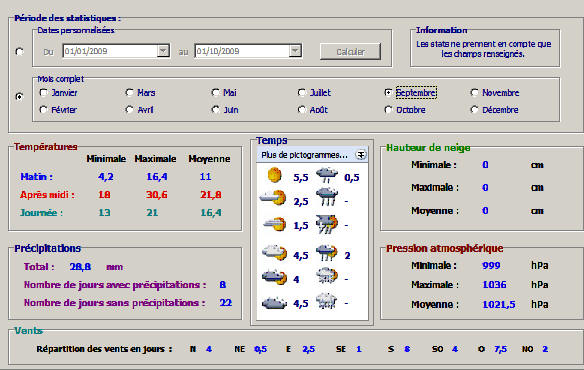Select the Mois complet radio button
This screenshot has width=584, height=370.
pos(19,97)
